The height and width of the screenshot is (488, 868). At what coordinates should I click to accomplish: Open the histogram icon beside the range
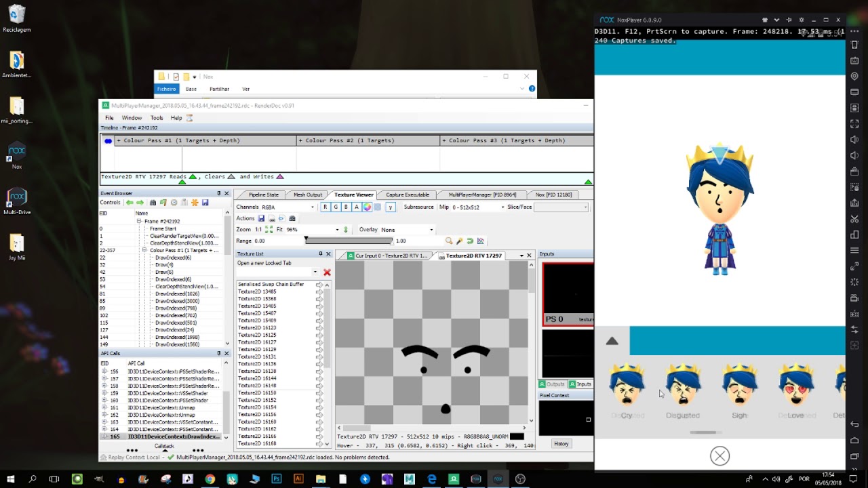pyautogui.click(x=481, y=241)
